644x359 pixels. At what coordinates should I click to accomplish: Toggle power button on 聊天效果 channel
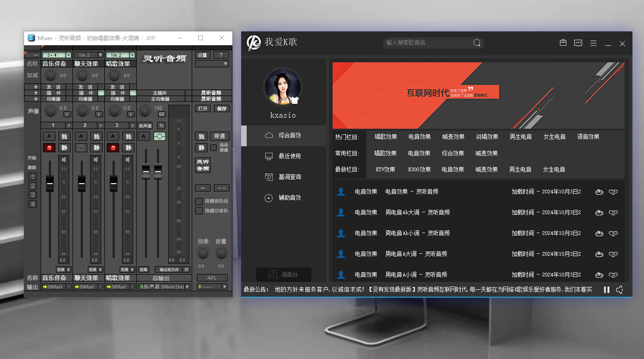tap(81, 148)
